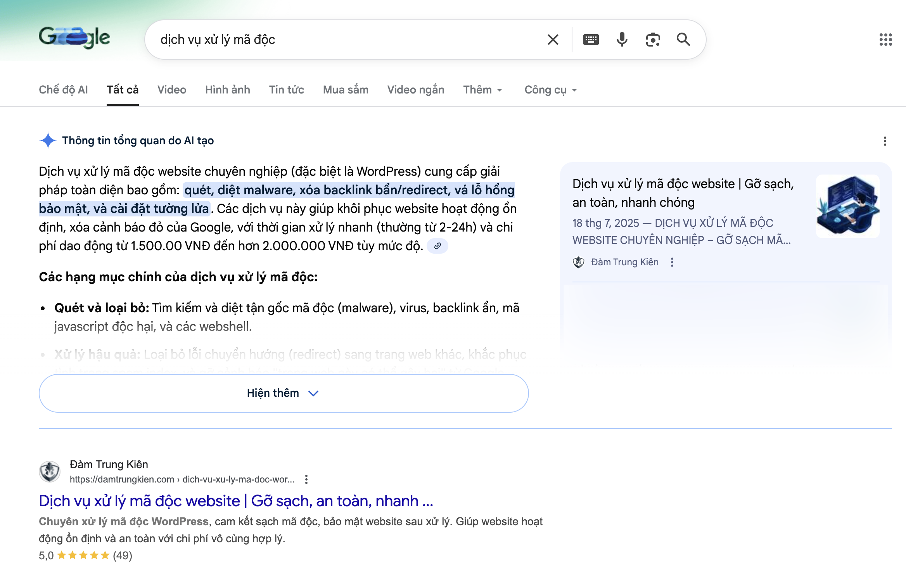Open options menu for the AI Overview
The width and height of the screenshot is (906, 588).
pos(885,141)
